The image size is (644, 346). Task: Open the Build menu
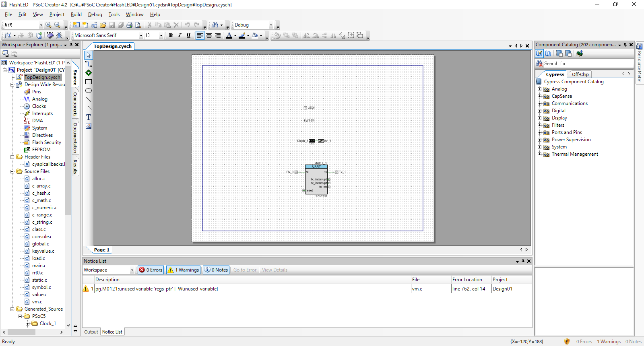click(76, 14)
